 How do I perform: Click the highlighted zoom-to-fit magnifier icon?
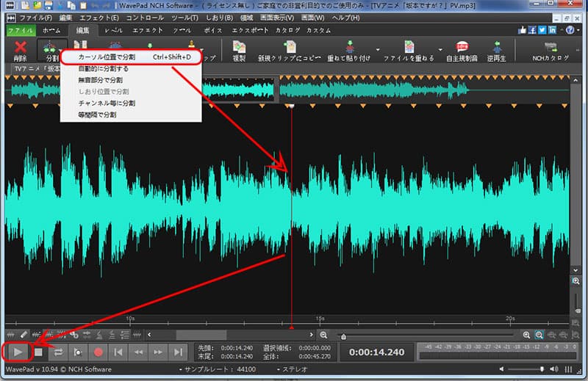(x=539, y=335)
